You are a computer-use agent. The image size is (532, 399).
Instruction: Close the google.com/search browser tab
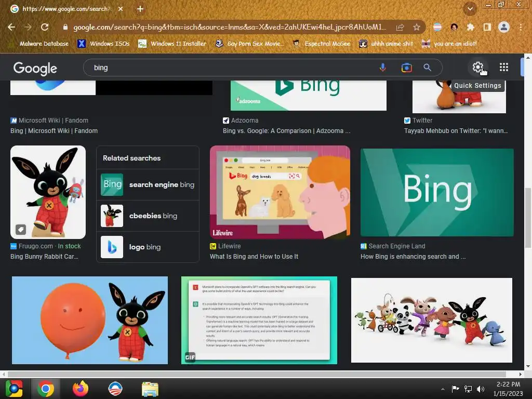(x=121, y=9)
